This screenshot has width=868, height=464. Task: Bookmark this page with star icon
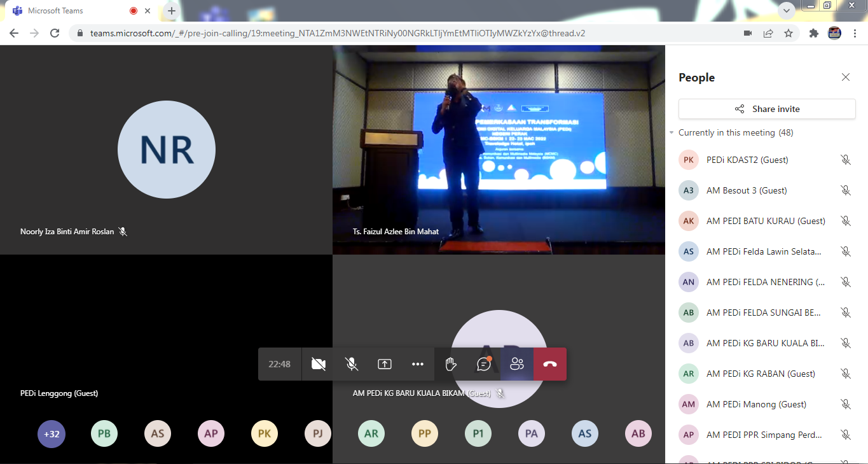(x=789, y=33)
